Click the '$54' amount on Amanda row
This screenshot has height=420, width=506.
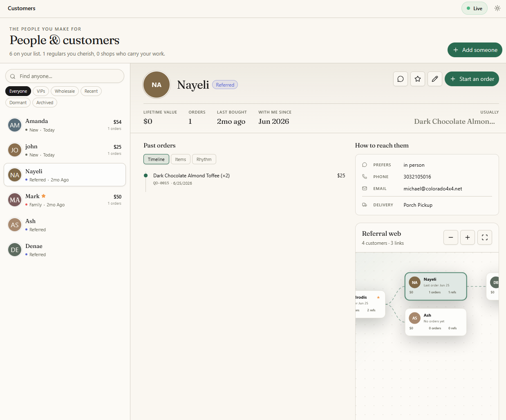tap(117, 122)
